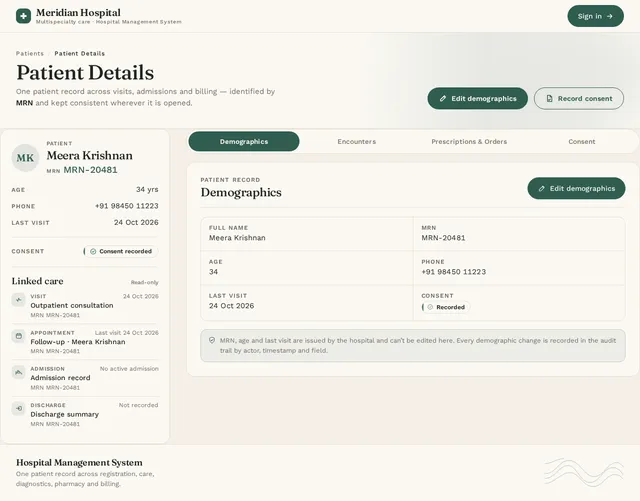Go to Patients breadcrumb link

click(30, 53)
